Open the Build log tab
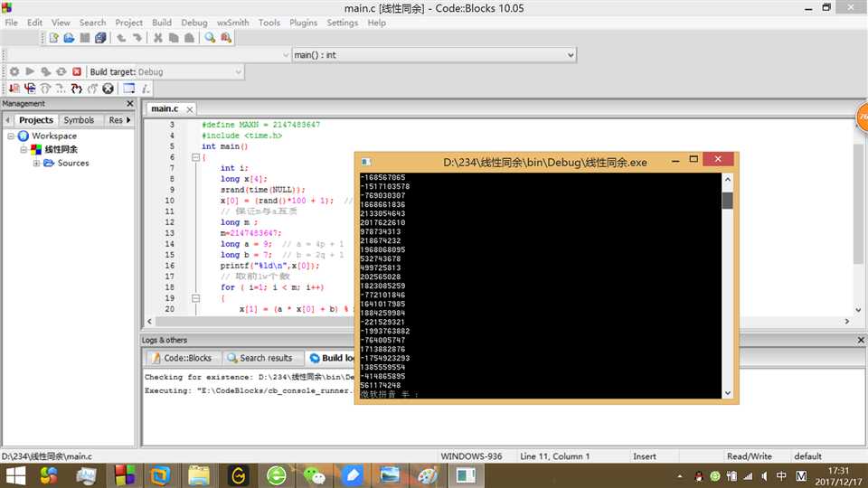Viewport: 868px width, 488px height. 331,358
